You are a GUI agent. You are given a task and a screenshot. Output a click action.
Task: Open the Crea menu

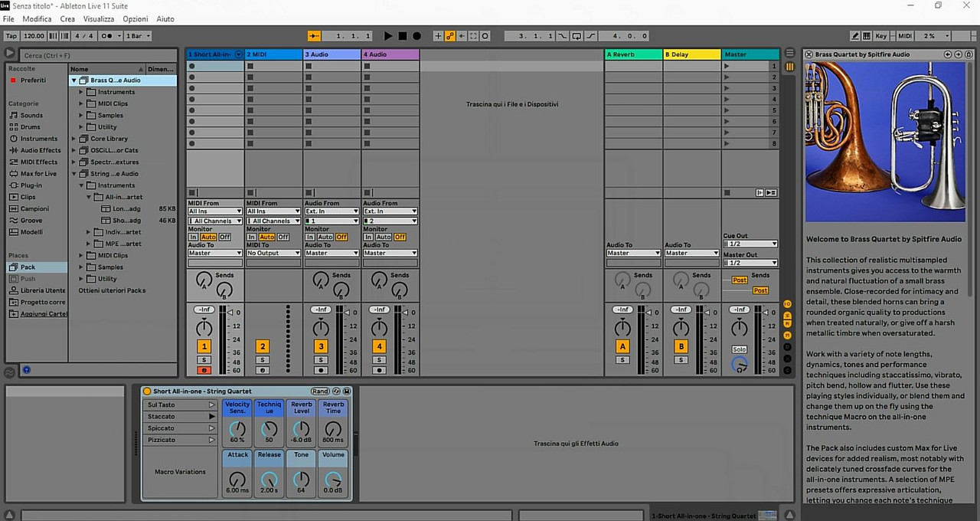coord(67,18)
